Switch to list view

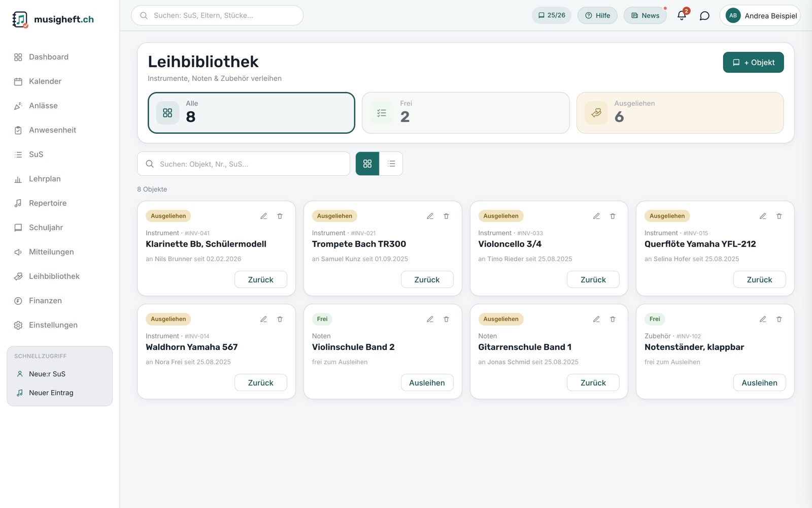391,164
